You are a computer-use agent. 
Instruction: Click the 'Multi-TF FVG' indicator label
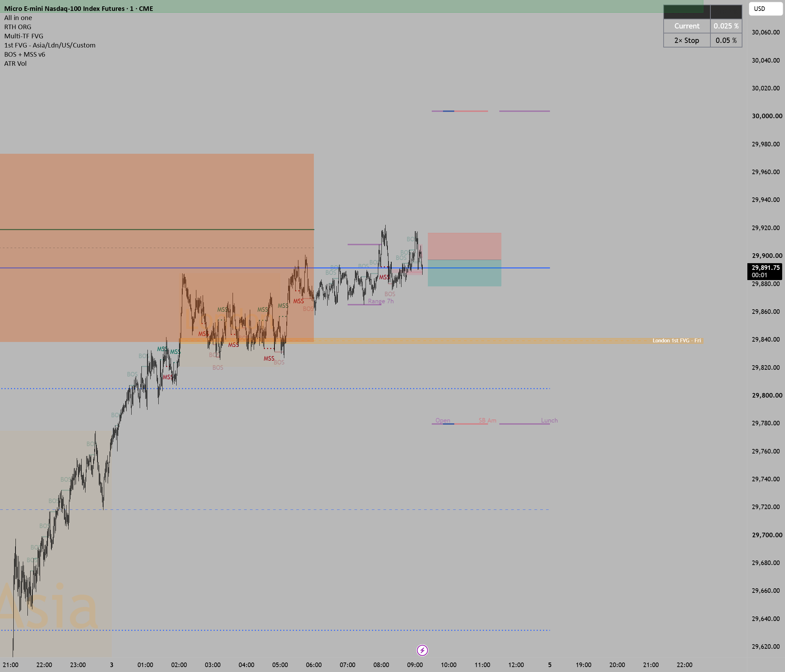point(24,36)
